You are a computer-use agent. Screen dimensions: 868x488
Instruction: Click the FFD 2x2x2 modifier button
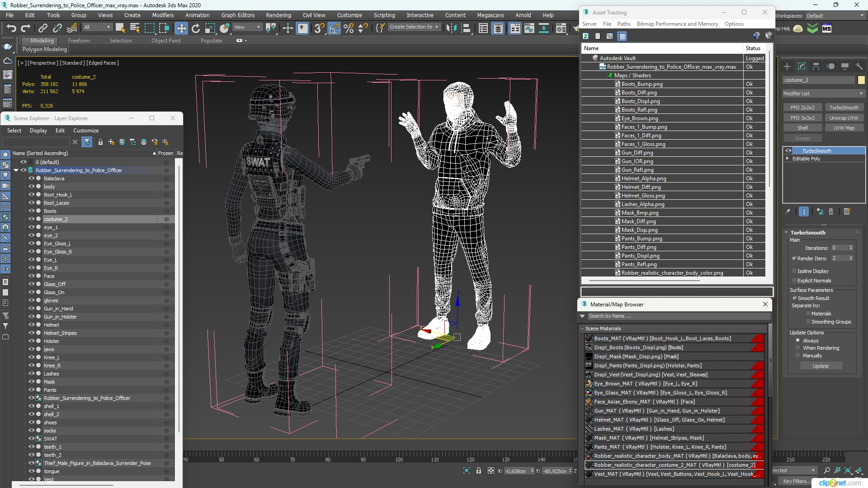802,108
